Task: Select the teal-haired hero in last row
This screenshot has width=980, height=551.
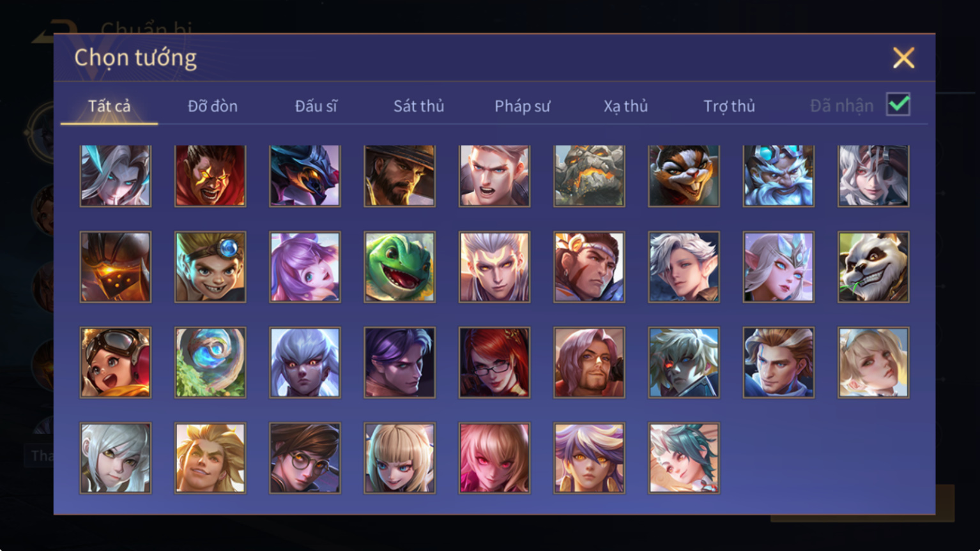Action: coord(684,458)
